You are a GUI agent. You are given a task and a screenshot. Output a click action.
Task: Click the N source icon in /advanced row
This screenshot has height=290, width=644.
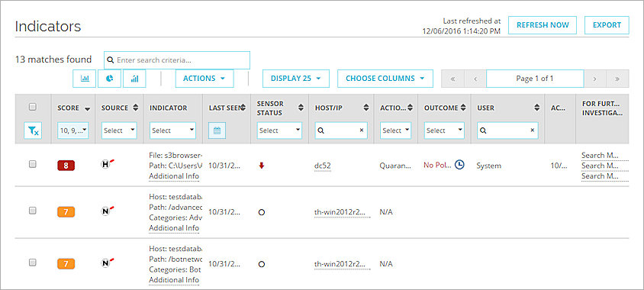click(x=107, y=211)
